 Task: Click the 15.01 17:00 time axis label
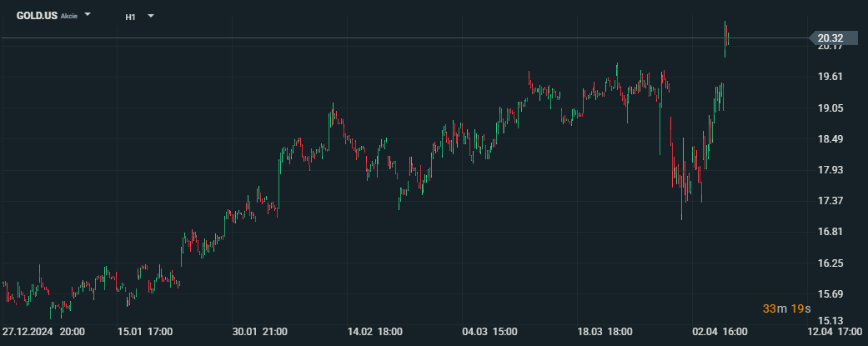pyautogui.click(x=145, y=332)
